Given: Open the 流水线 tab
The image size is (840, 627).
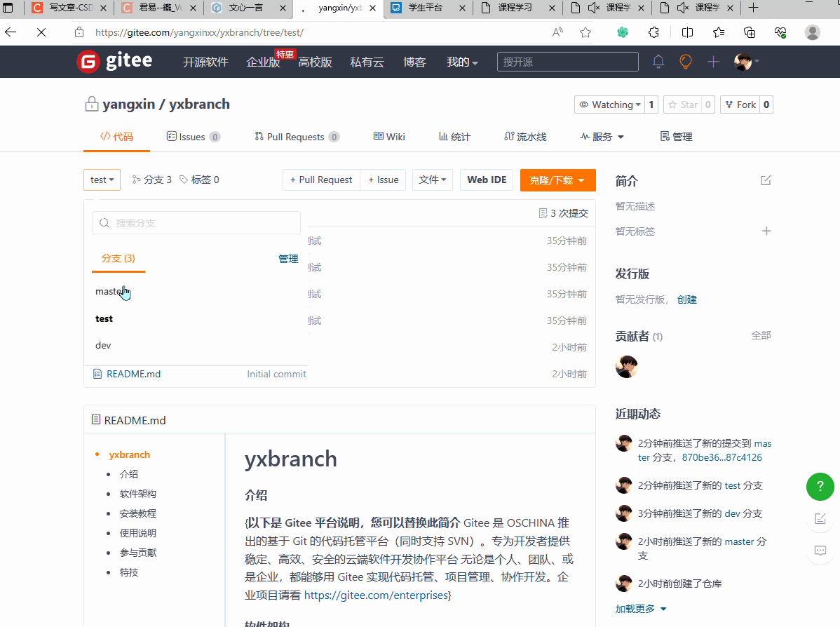Looking at the screenshot, I should click(525, 137).
